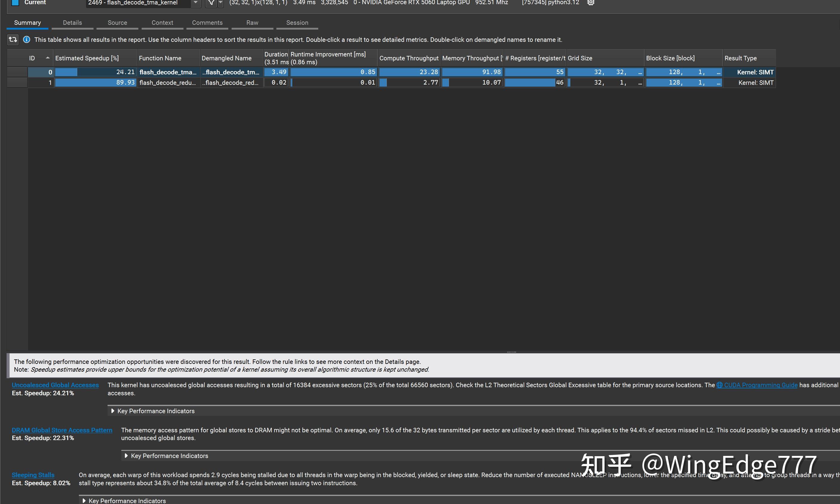This screenshot has height=504, width=840.
Task: Open the Session tab
Action: [x=297, y=23]
